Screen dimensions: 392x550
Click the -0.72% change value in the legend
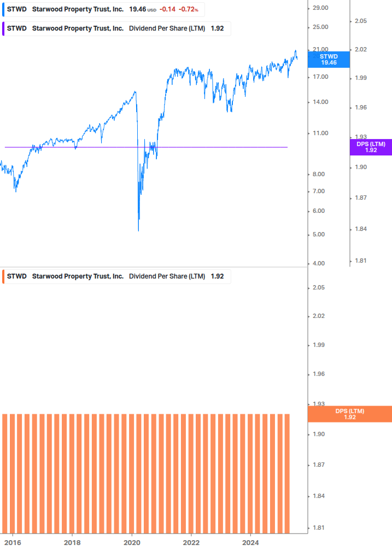pyautogui.click(x=189, y=9)
